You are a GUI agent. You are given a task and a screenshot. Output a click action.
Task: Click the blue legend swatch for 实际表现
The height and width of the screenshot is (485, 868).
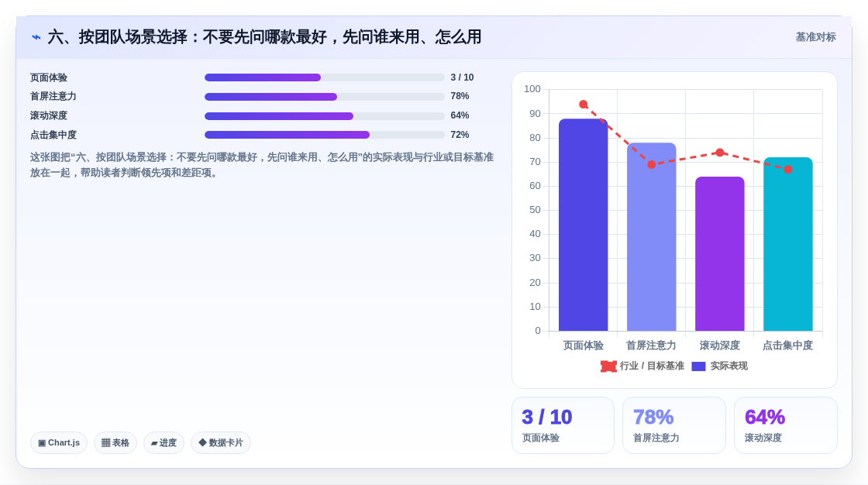(x=698, y=366)
